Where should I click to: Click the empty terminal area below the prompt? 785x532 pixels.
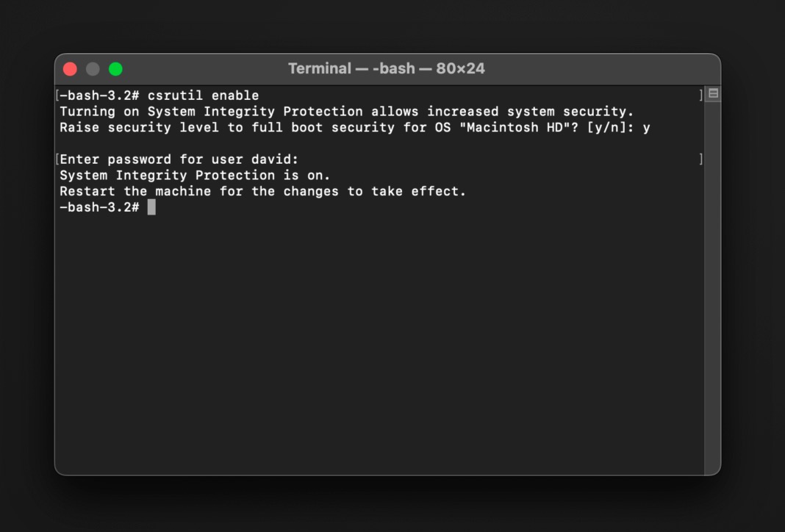point(368,331)
